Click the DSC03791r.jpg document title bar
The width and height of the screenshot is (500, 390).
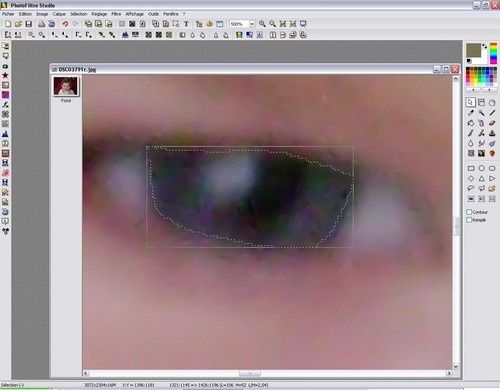tap(255, 69)
